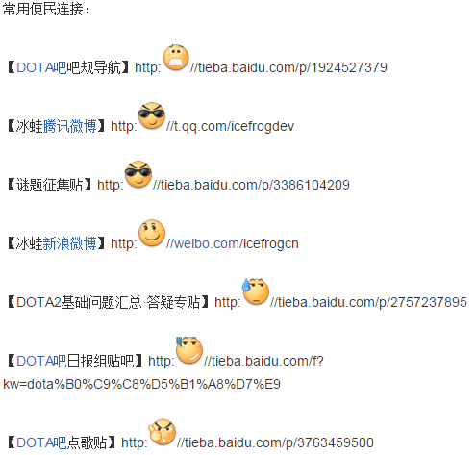Click sunglasses emoji beside t.qq.com link
This screenshot has height=455, width=476.
pos(152,115)
